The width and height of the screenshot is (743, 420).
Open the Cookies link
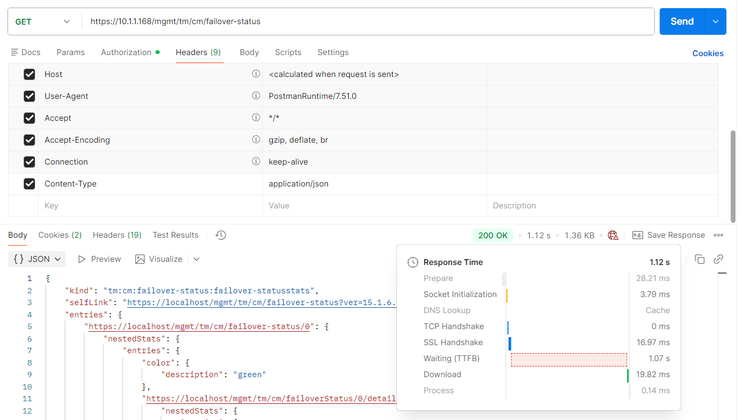708,53
